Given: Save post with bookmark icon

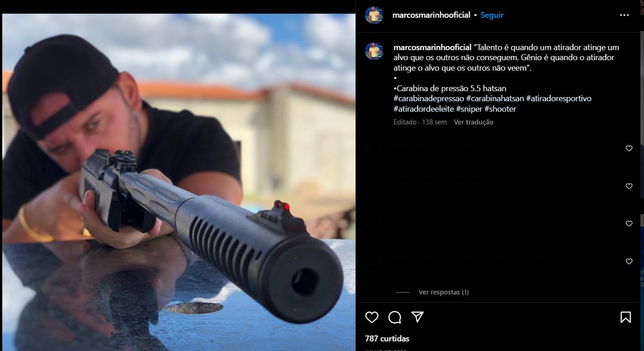Looking at the screenshot, I should [626, 317].
